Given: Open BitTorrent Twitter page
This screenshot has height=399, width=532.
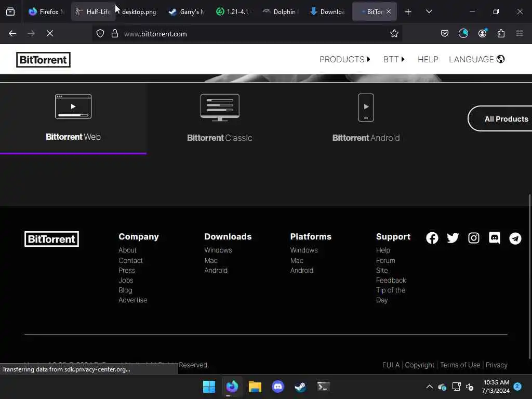Looking at the screenshot, I should point(453,238).
